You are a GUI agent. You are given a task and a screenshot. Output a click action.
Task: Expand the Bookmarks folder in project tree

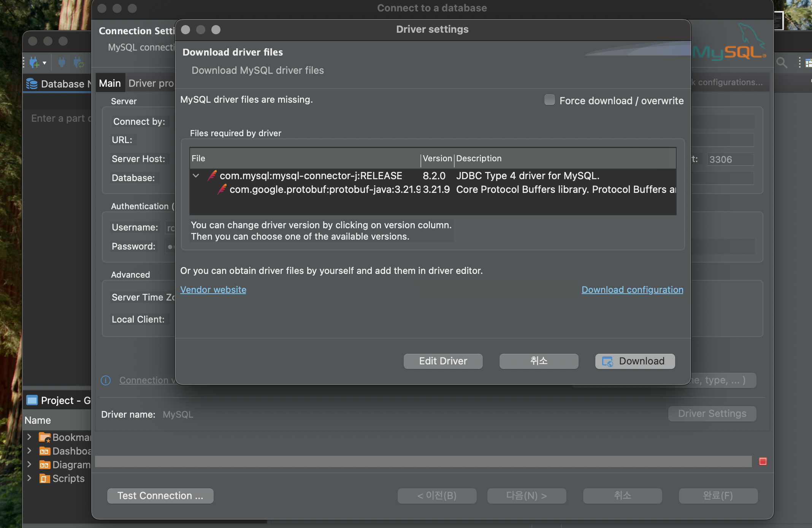(x=29, y=437)
